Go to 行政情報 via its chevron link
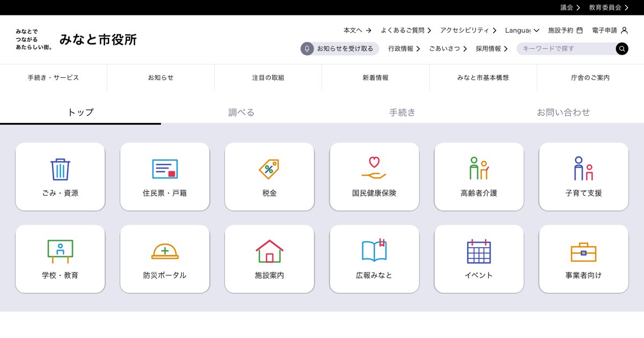The image size is (644, 338). pyautogui.click(x=404, y=49)
